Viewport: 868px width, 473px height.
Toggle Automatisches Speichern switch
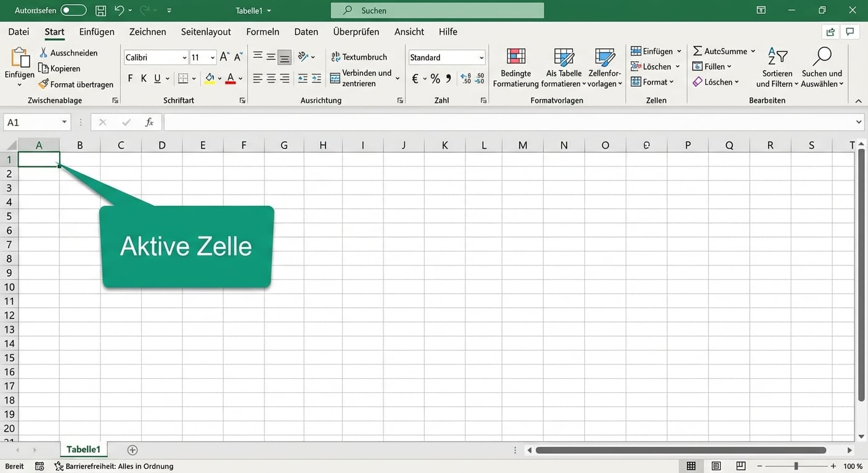point(73,10)
